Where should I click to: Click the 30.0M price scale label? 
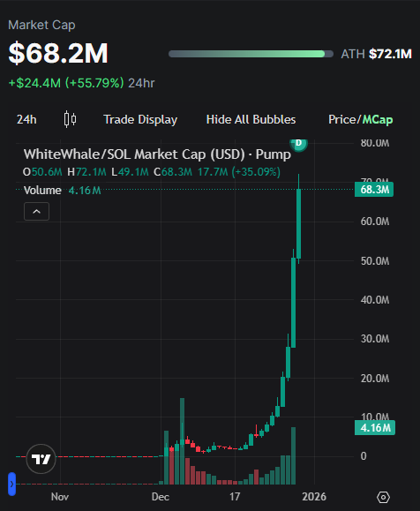click(x=375, y=339)
